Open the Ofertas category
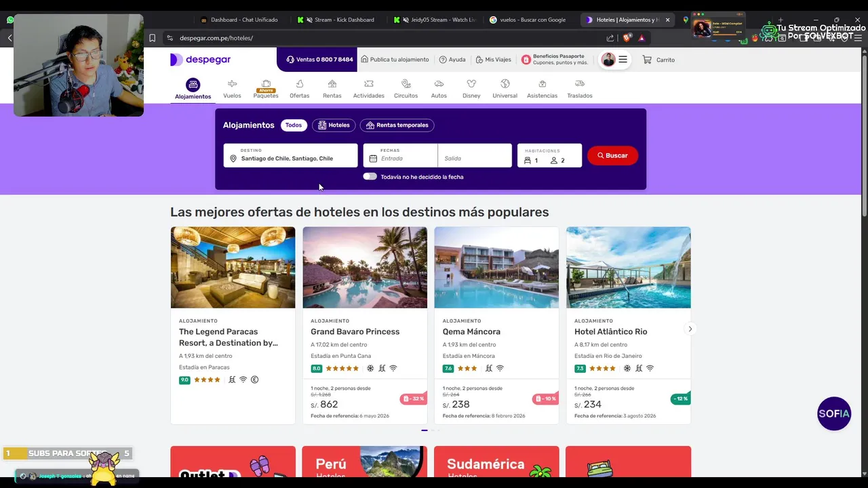The width and height of the screenshot is (868, 488). (299, 89)
